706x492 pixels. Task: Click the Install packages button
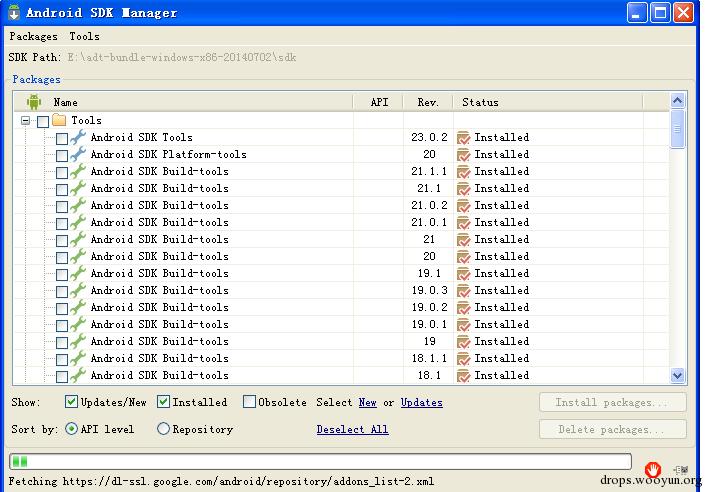tap(613, 402)
